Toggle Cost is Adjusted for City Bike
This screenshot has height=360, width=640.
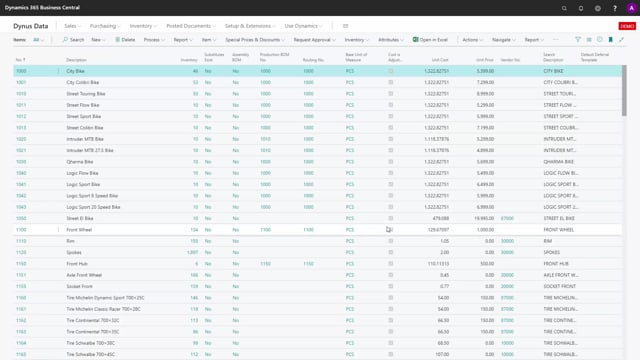click(x=391, y=71)
